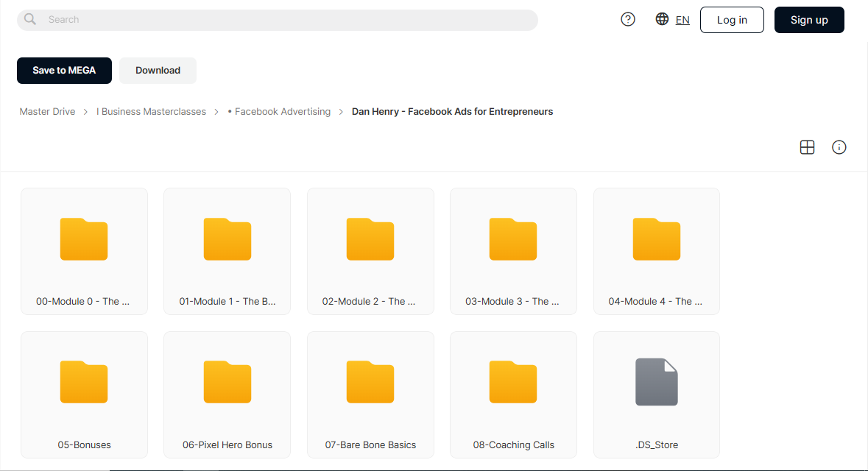
Task: Focus the Search input field
Action: pos(278,20)
